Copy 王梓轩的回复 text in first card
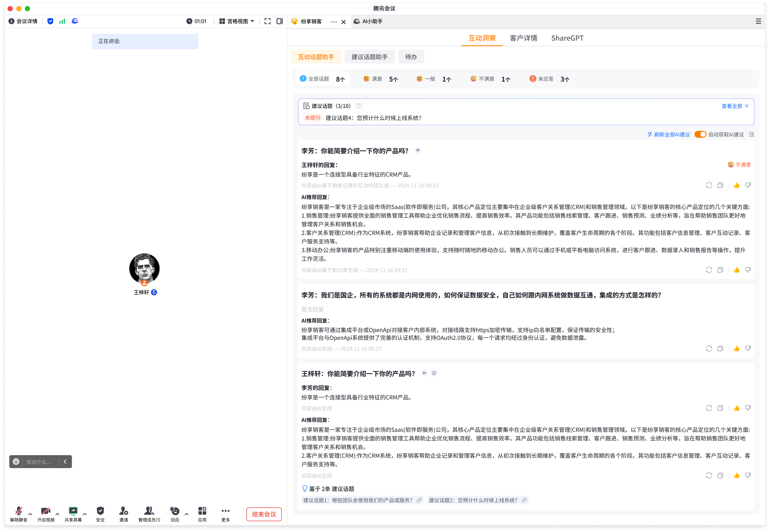 coord(720,185)
